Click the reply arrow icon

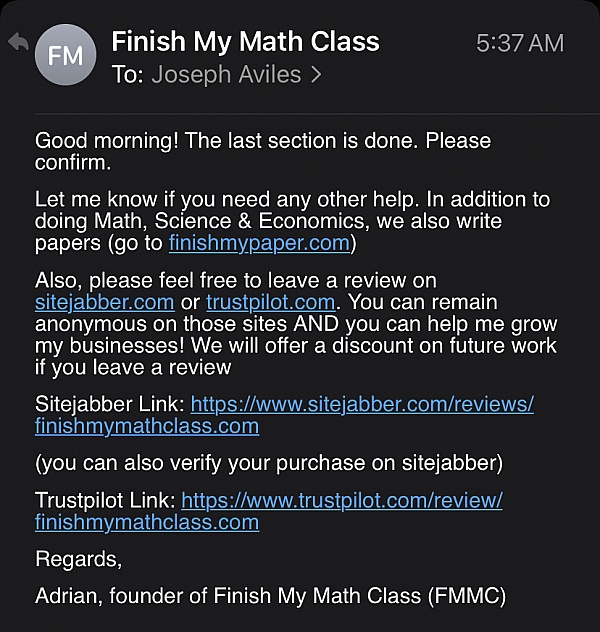17,41
